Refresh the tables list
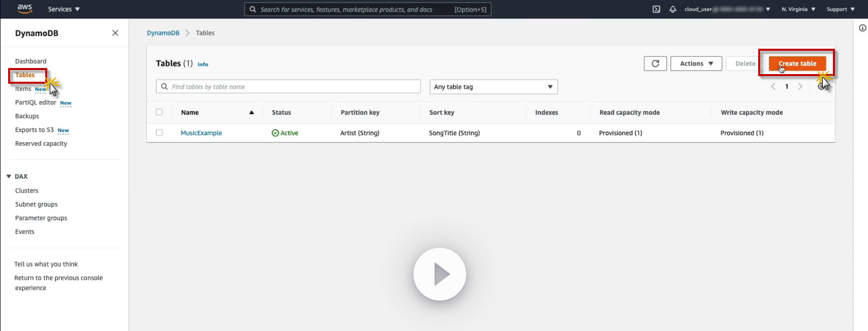 [x=655, y=63]
